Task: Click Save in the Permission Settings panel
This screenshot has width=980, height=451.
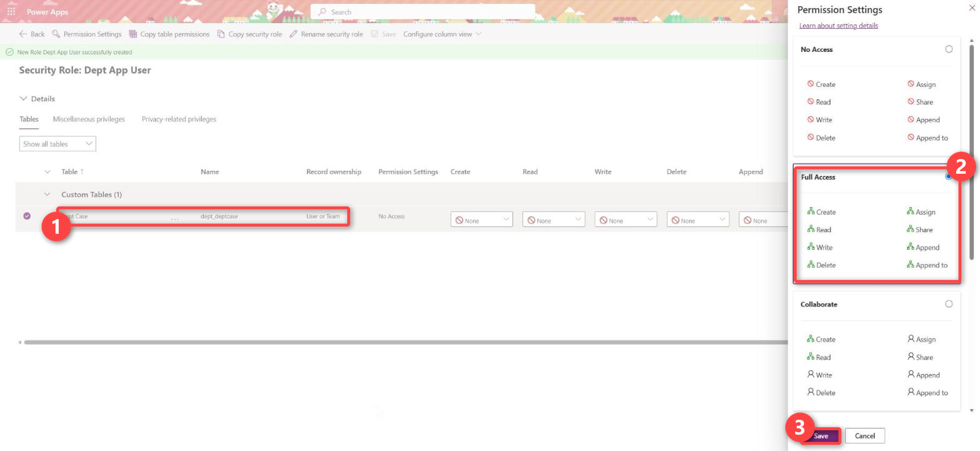Action: 821,436
